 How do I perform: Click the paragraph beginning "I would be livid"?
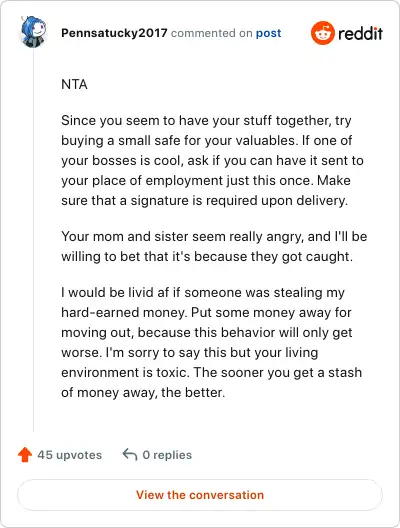click(211, 342)
